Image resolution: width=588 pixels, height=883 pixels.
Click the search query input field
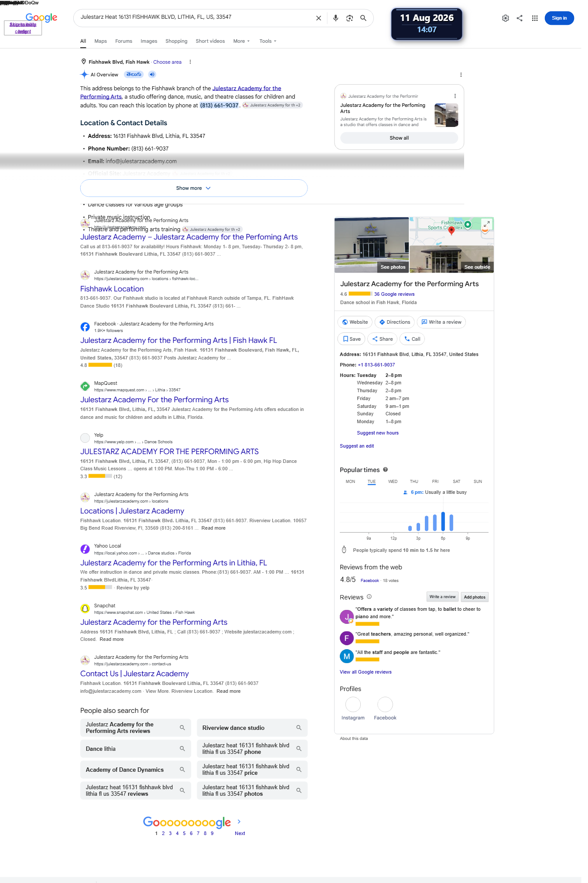[x=194, y=17]
